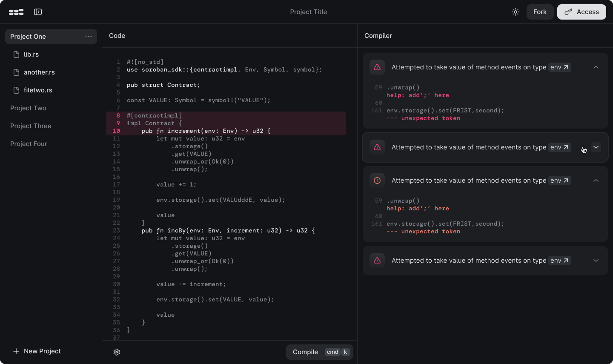The height and width of the screenshot is (364, 613).
Task: Click the warning triangle icon on the last compiler error
Action: point(377,261)
